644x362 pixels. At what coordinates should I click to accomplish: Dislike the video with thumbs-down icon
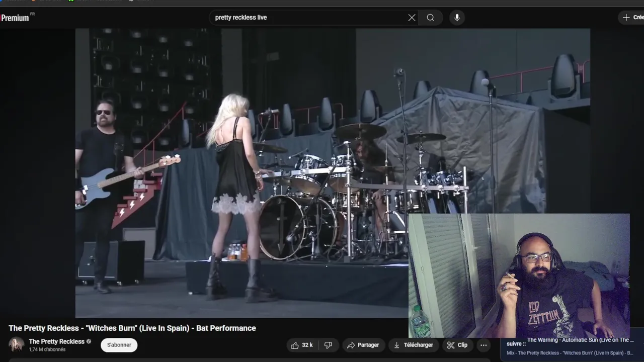328,345
